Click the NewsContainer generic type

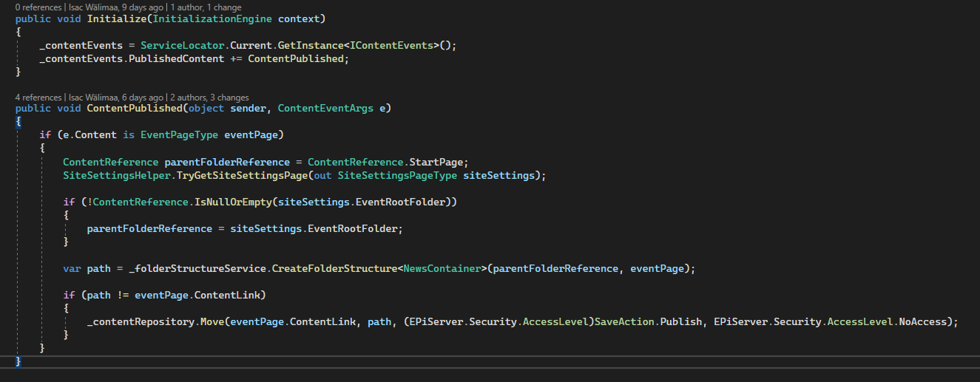tap(442, 268)
